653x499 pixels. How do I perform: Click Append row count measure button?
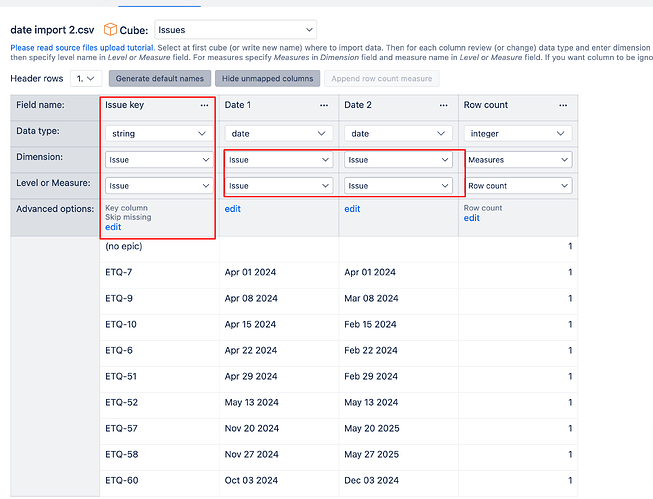click(381, 78)
